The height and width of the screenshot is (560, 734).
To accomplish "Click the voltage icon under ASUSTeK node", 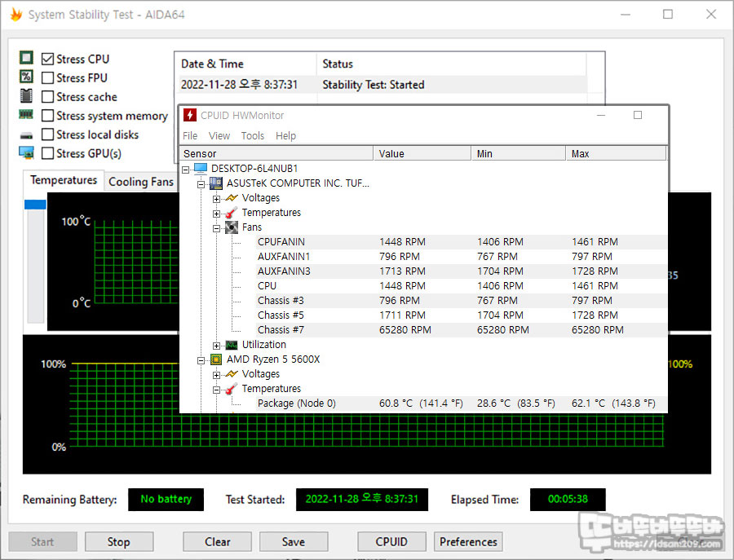I will tap(232, 198).
